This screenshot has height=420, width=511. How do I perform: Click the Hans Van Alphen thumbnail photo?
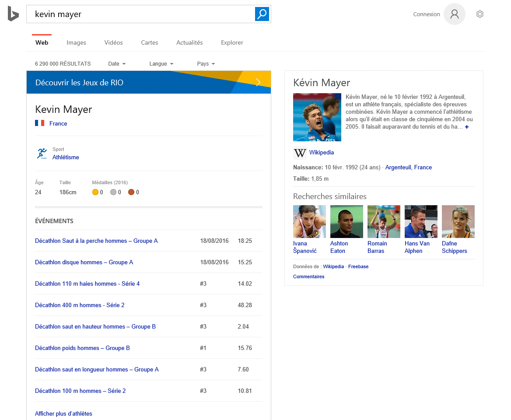tap(421, 221)
